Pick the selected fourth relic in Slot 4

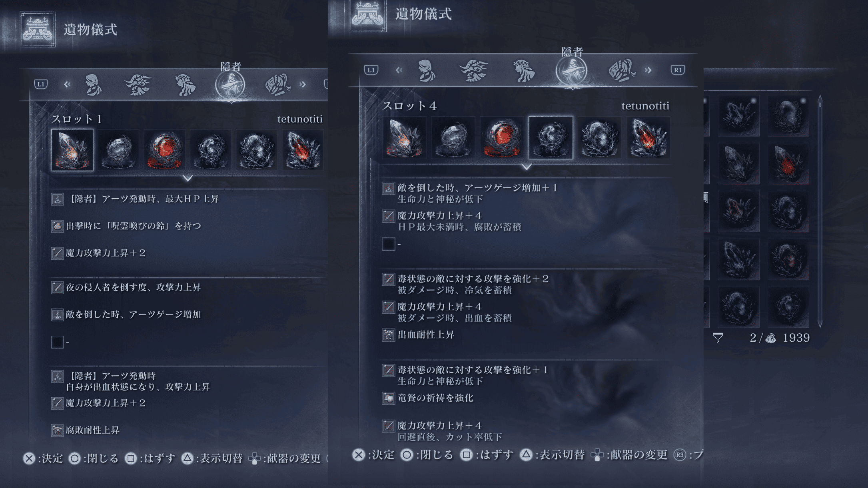551,137
